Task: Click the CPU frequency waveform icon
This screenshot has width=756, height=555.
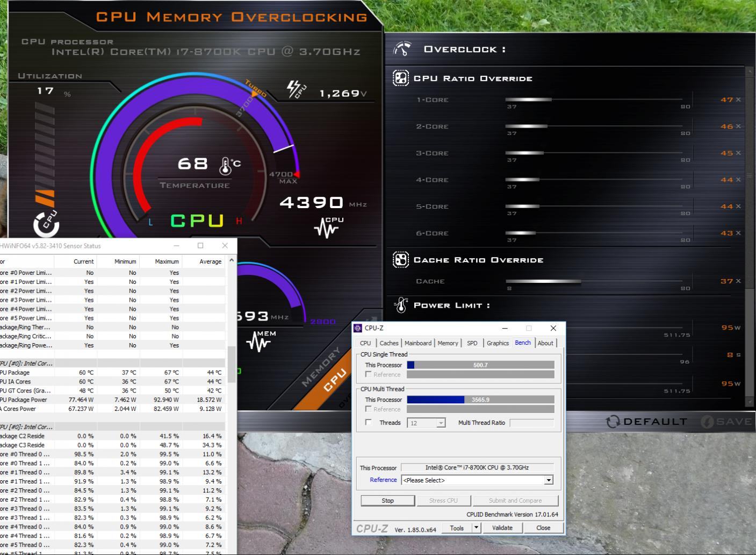Action: 328,227
